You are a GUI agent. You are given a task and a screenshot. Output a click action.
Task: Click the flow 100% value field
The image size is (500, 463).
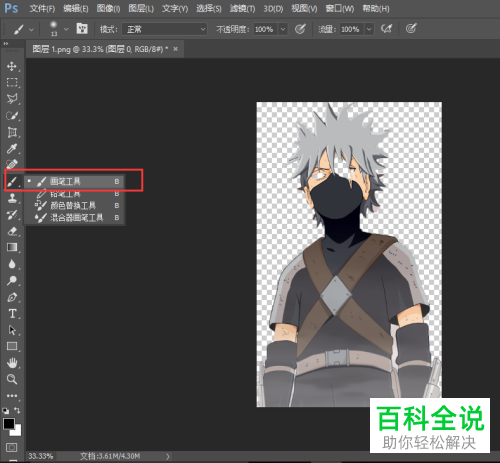352,29
